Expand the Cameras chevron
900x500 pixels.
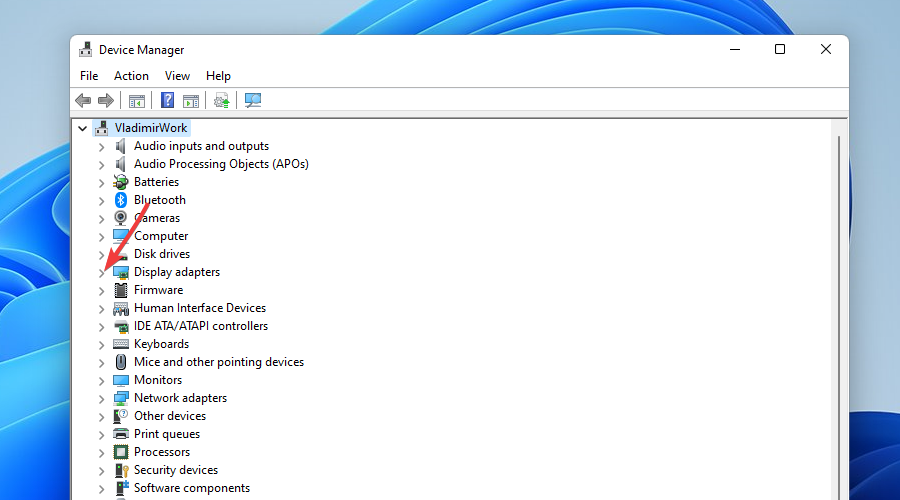[102, 219]
